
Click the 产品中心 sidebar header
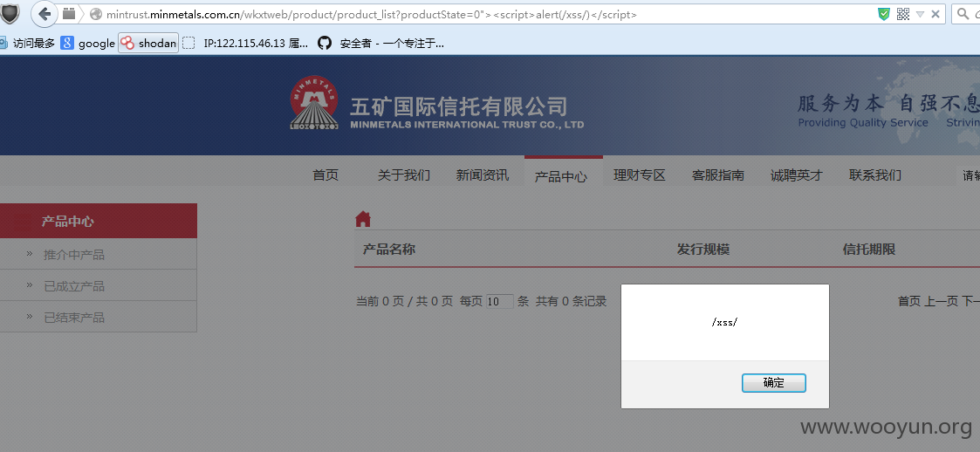pos(98,221)
